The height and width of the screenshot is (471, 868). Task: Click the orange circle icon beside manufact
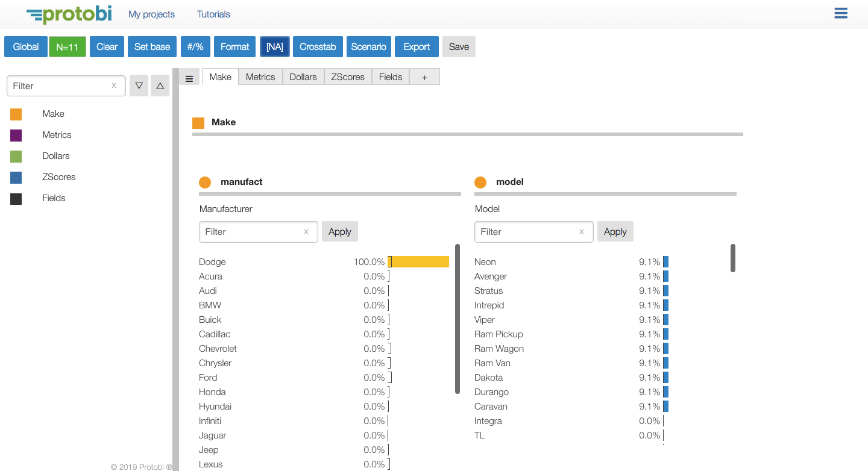pos(205,181)
